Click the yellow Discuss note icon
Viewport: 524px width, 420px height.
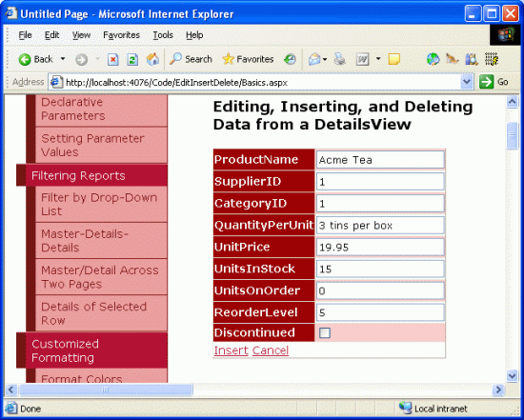coord(394,59)
